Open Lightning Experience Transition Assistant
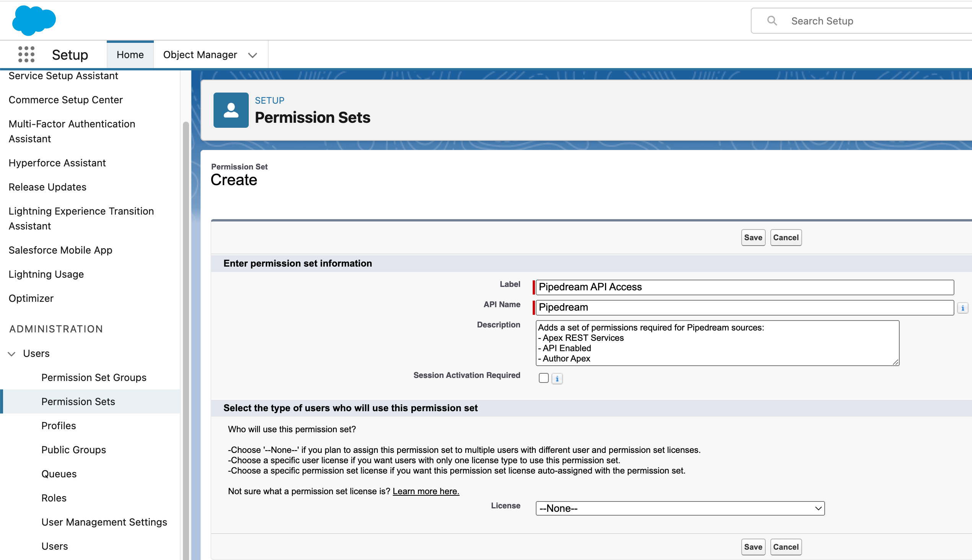Viewport: 972px width, 560px height. click(81, 218)
